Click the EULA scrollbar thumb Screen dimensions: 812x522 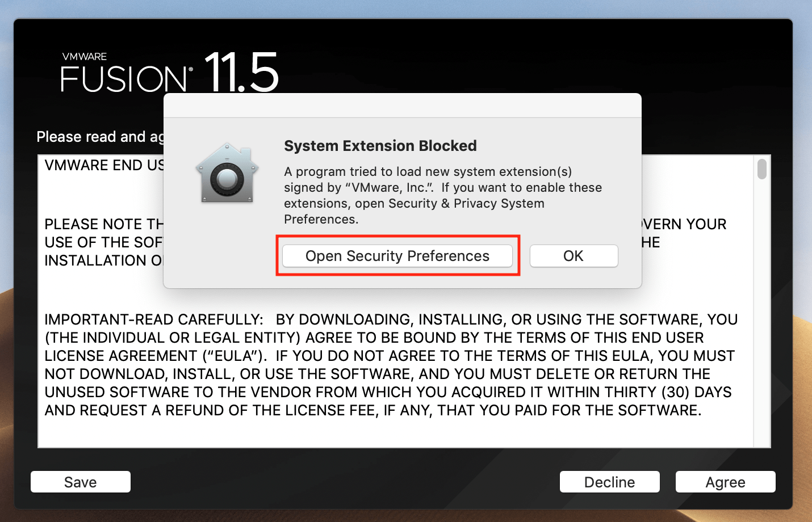pyautogui.click(x=762, y=169)
